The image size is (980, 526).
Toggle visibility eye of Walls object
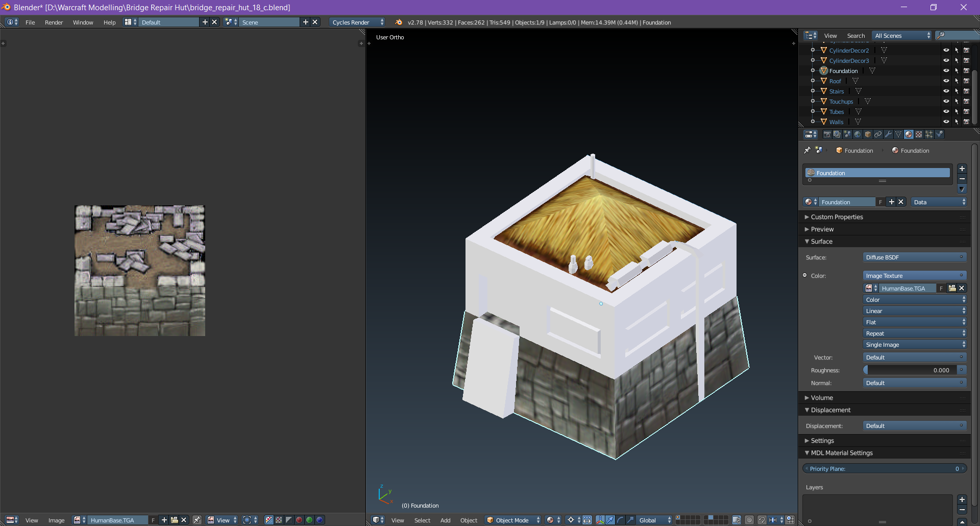946,122
